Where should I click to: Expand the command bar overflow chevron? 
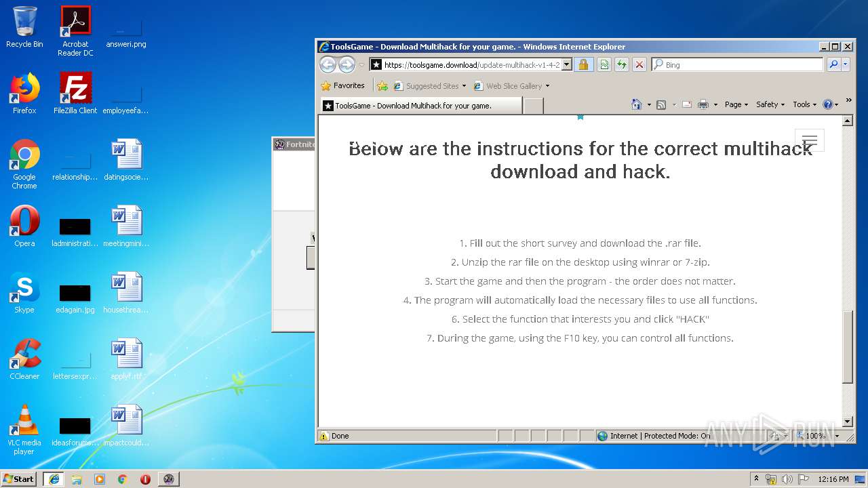pyautogui.click(x=848, y=100)
